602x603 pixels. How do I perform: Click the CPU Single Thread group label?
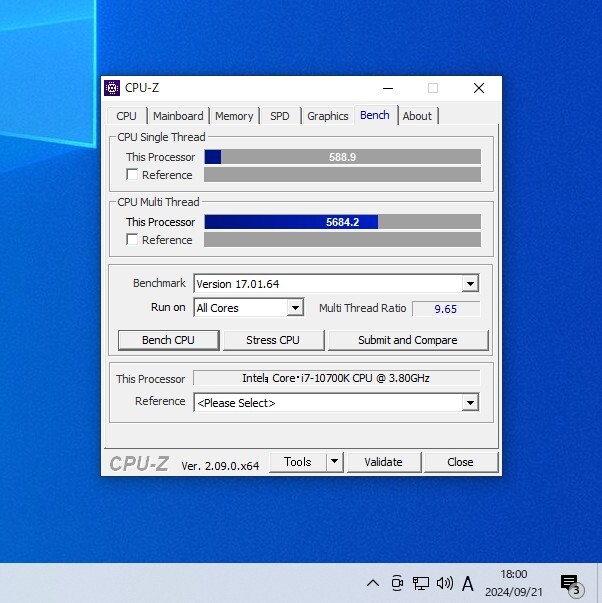point(161,137)
